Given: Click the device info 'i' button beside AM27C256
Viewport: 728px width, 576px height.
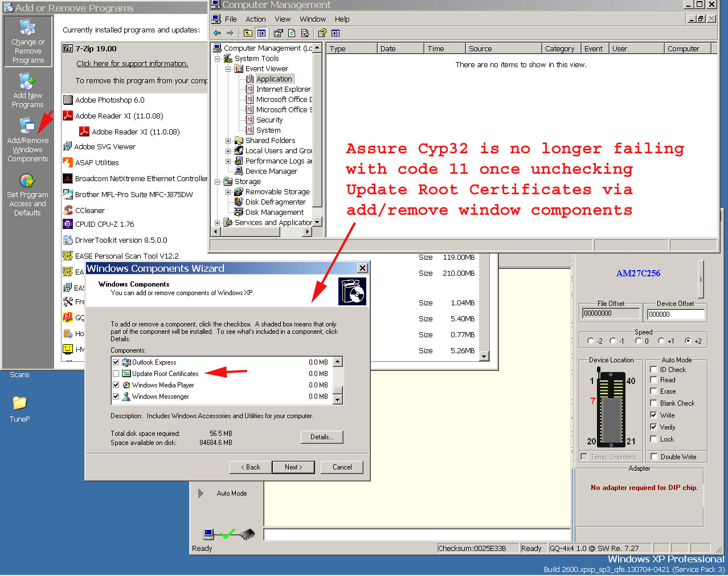Looking at the screenshot, I should (x=701, y=279).
